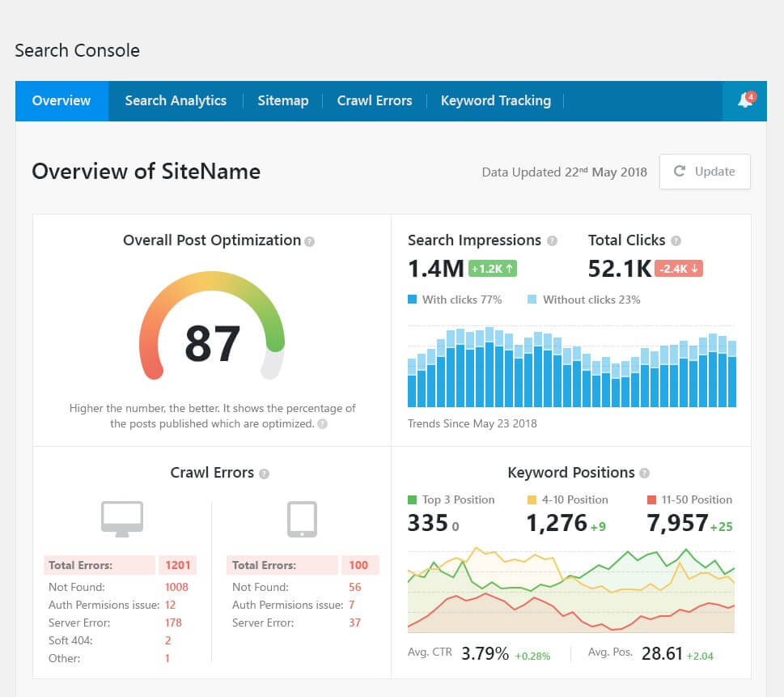Click the 87 optimization score gauge
Image resolution: width=784 pixels, height=697 pixels.
(x=212, y=325)
